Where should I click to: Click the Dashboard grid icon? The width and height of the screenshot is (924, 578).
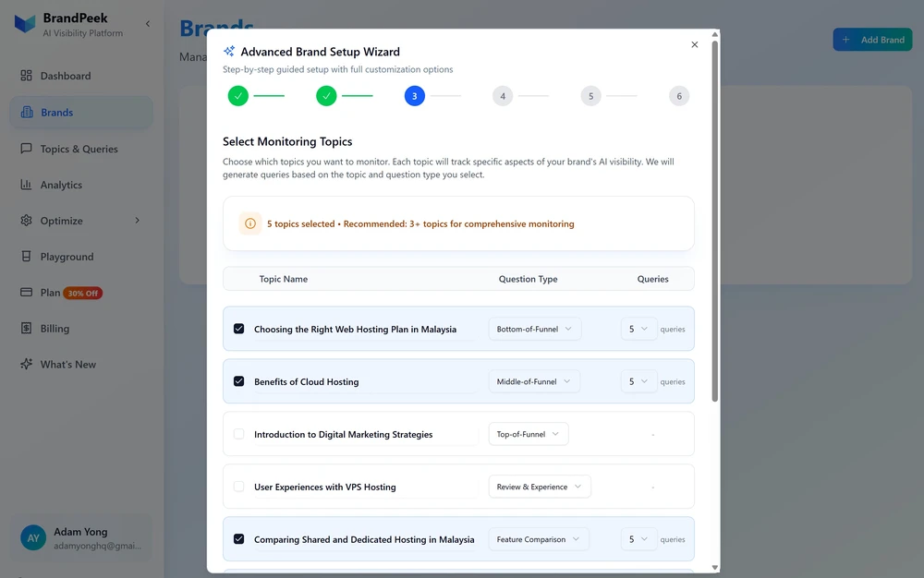[x=26, y=76]
